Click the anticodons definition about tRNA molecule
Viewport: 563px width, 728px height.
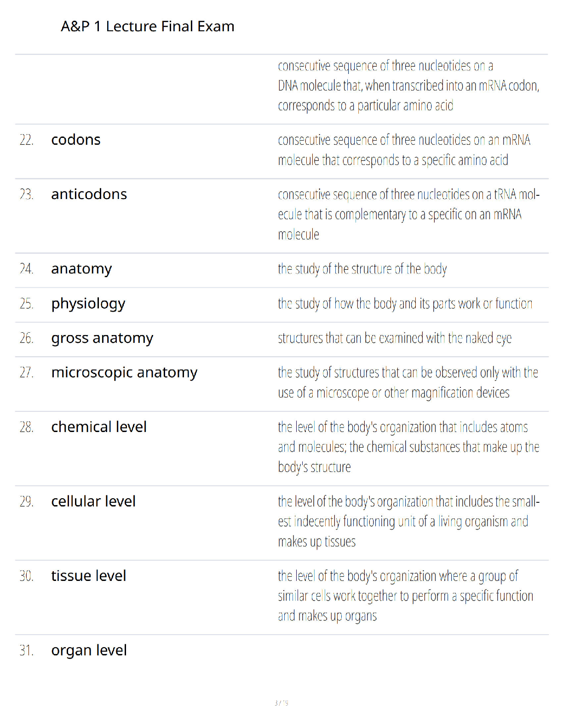click(409, 215)
